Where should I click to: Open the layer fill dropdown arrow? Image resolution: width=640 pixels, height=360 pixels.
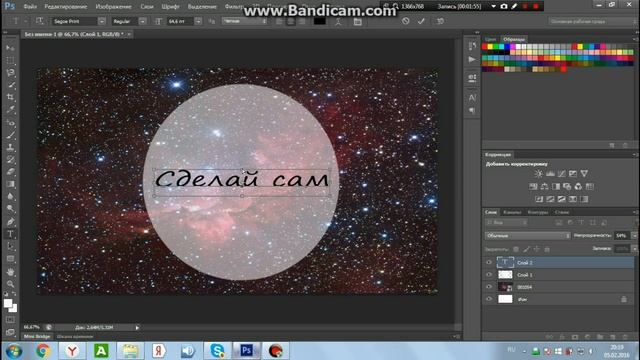(x=634, y=249)
